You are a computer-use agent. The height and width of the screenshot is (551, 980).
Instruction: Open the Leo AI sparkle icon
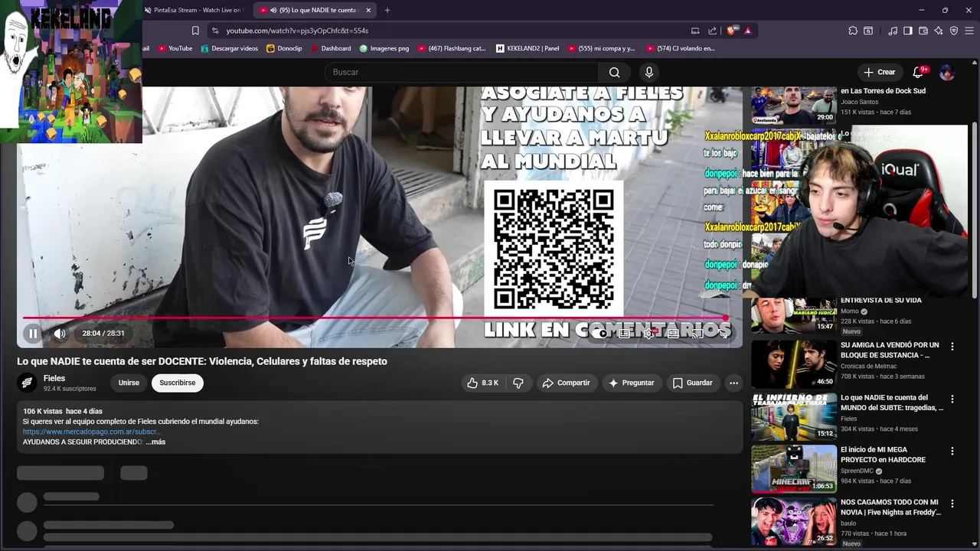click(x=939, y=31)
